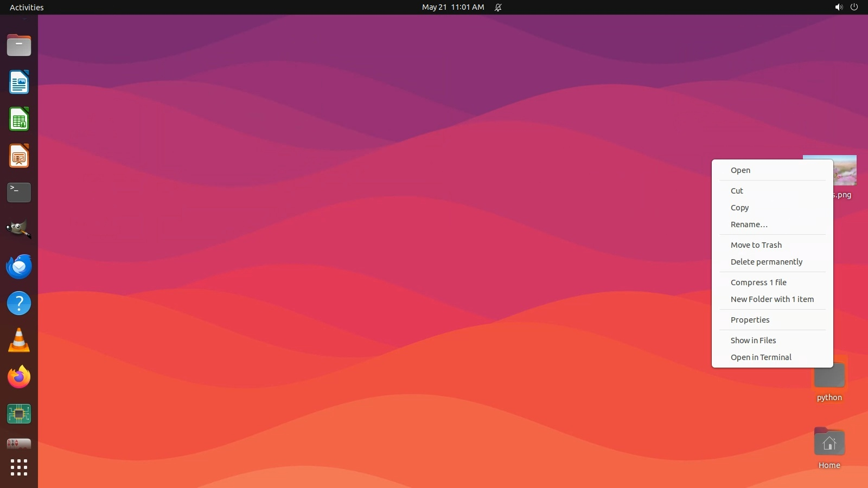Launch LibreOffice Calc from dock
The image size is (868, 488).
pos(19,119)
